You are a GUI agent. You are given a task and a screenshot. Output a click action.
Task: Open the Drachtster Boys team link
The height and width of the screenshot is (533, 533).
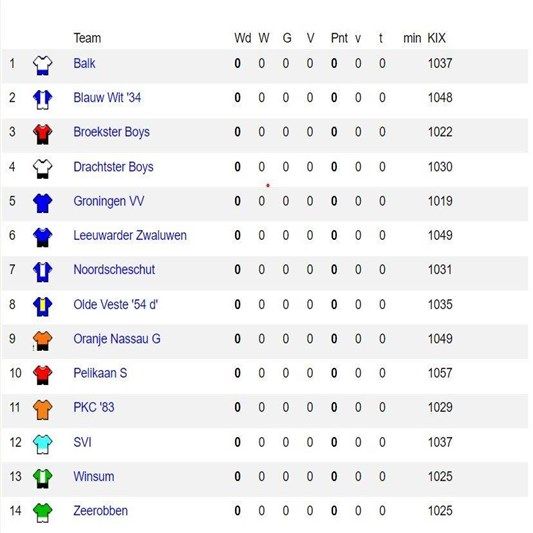(113, 167)
